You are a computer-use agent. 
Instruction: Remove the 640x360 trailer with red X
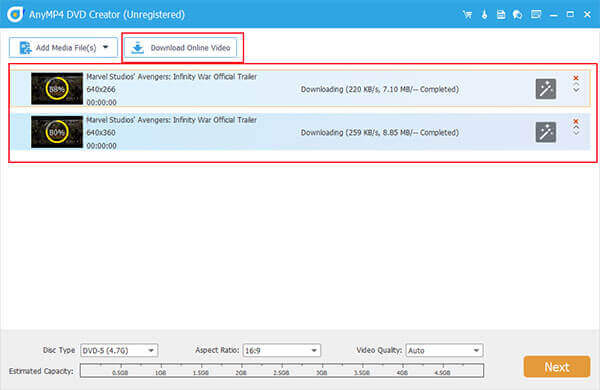[576, 121]
